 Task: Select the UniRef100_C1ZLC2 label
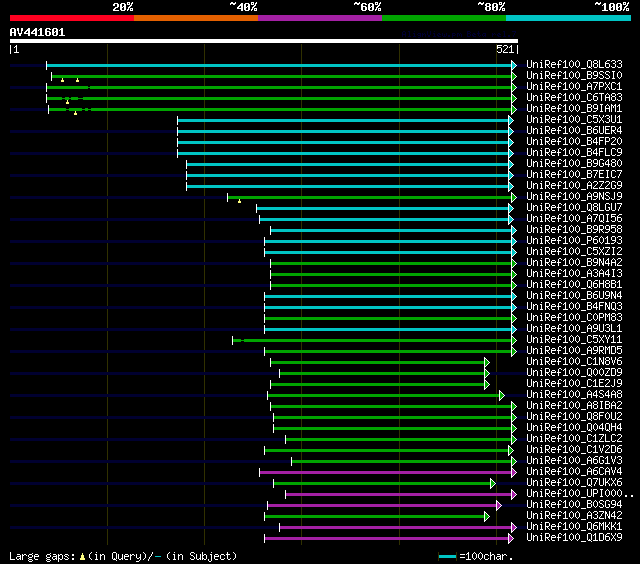[574, 439]
